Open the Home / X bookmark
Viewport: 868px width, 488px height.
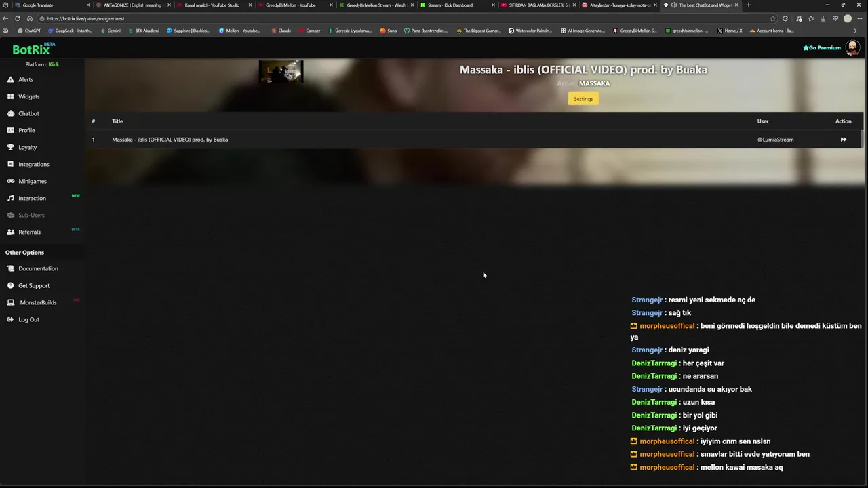[730, 30]
